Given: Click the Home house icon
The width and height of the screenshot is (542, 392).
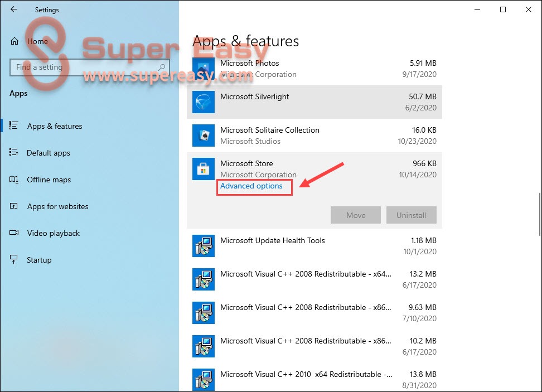Looking at the screenshot, I should (14, 41).
